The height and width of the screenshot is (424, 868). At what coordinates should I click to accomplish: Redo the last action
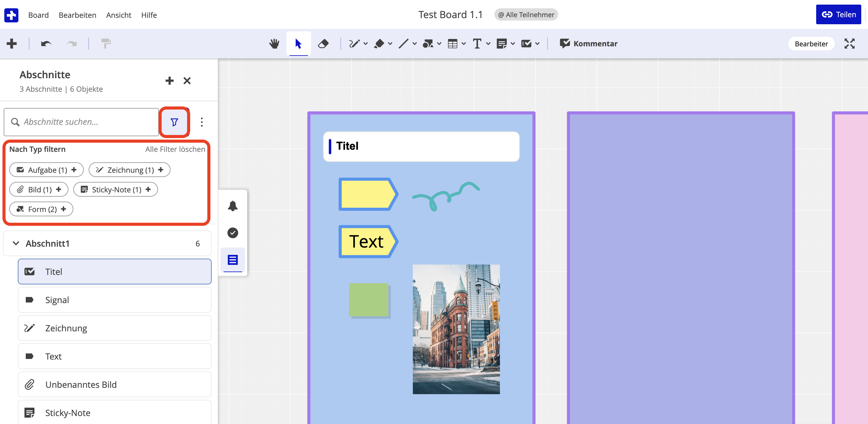[x=71, y=44]
